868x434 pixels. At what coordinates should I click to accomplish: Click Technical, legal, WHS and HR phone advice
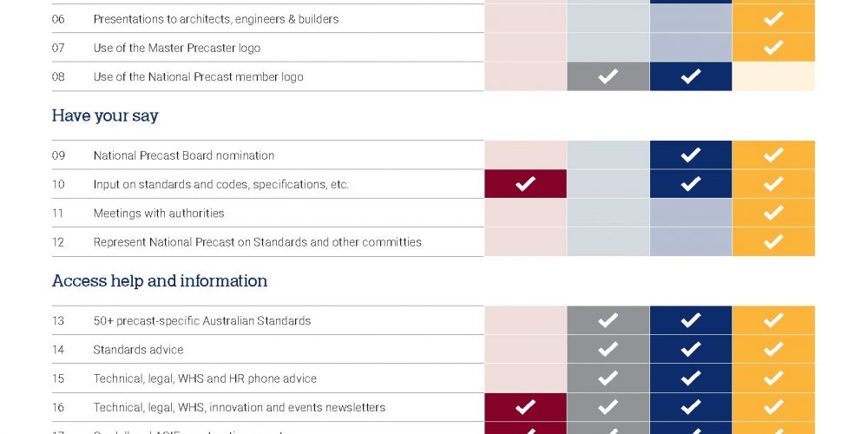pyautogui.click(x=205, y=378)
